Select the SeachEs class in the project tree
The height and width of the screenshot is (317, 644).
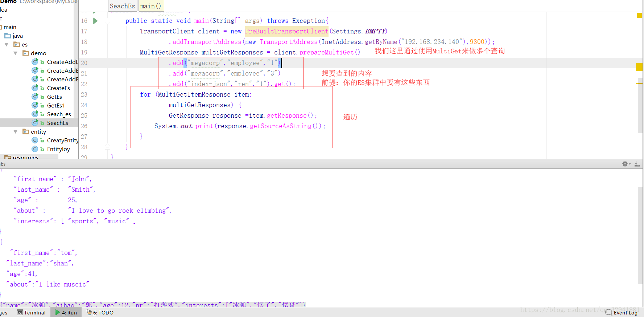pyautogui.click(x=58, y=123)
